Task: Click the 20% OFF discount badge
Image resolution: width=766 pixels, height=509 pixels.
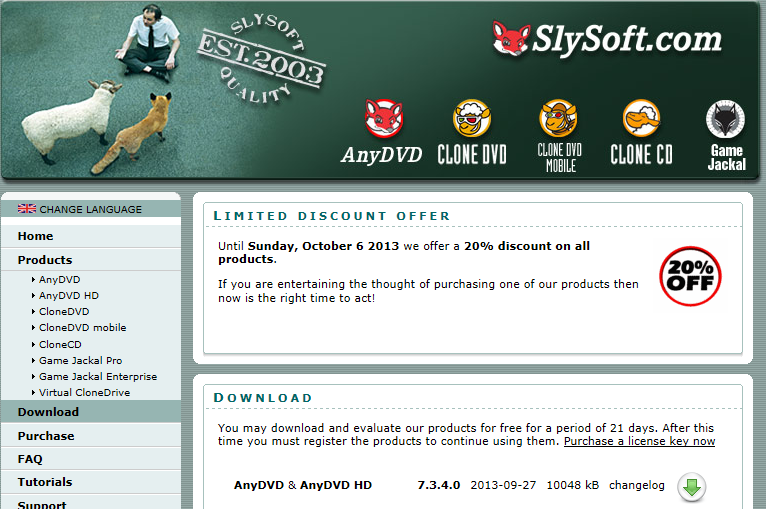Action: pos(690,276)
